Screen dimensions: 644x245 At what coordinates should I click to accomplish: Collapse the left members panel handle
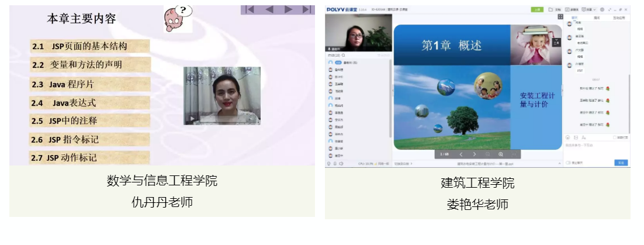(x=393, y=90)
